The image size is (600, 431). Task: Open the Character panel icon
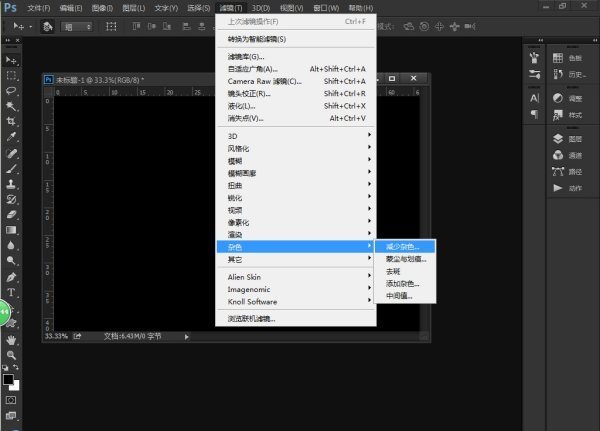[535, 98]
